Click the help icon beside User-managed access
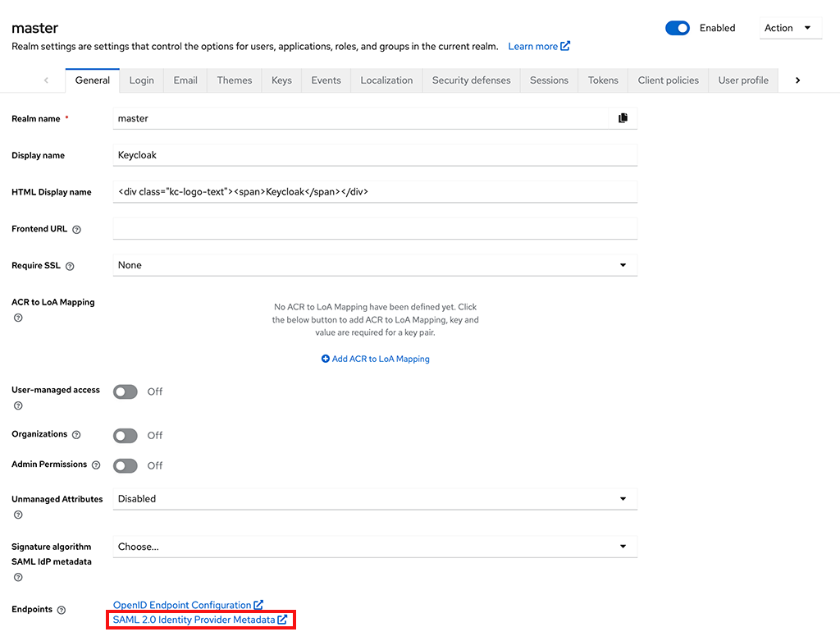 [x=17, y=405]
